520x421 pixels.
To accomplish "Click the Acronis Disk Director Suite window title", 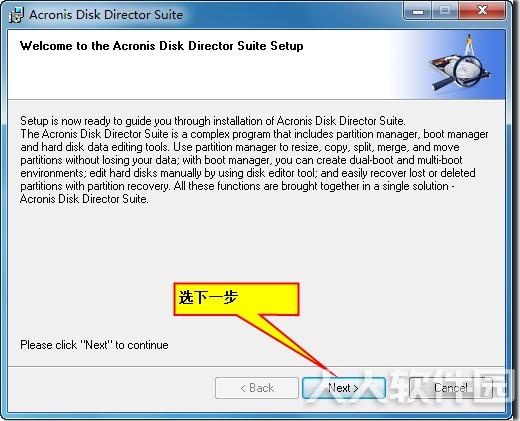I will point(106,15).
